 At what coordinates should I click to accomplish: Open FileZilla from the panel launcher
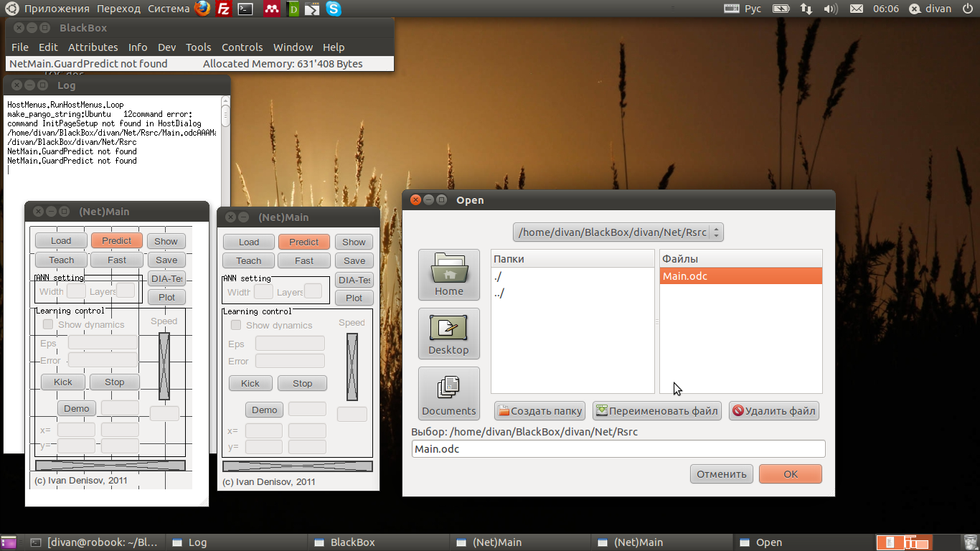[224, 9]
